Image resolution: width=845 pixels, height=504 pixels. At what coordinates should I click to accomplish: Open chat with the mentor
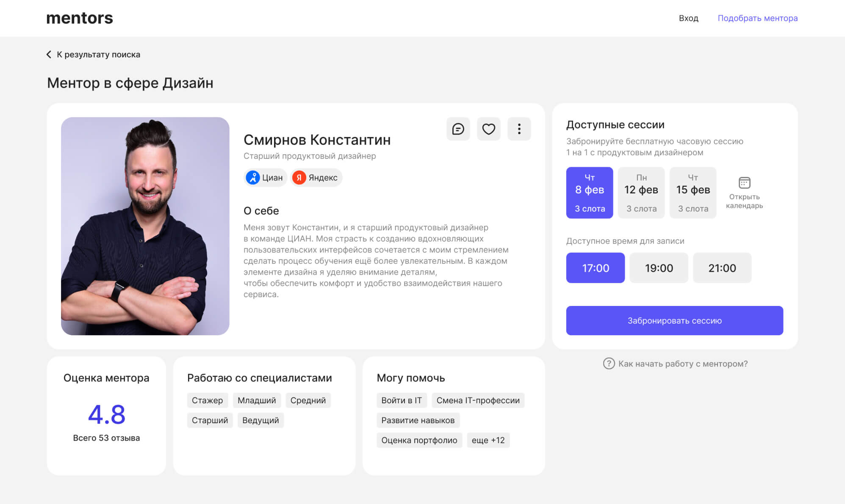click(x=458, y=129)
